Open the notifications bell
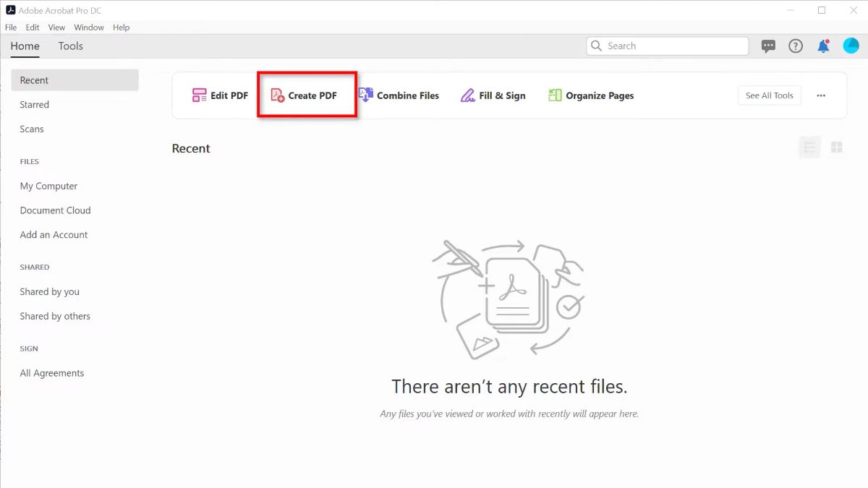 coord(823,46)
